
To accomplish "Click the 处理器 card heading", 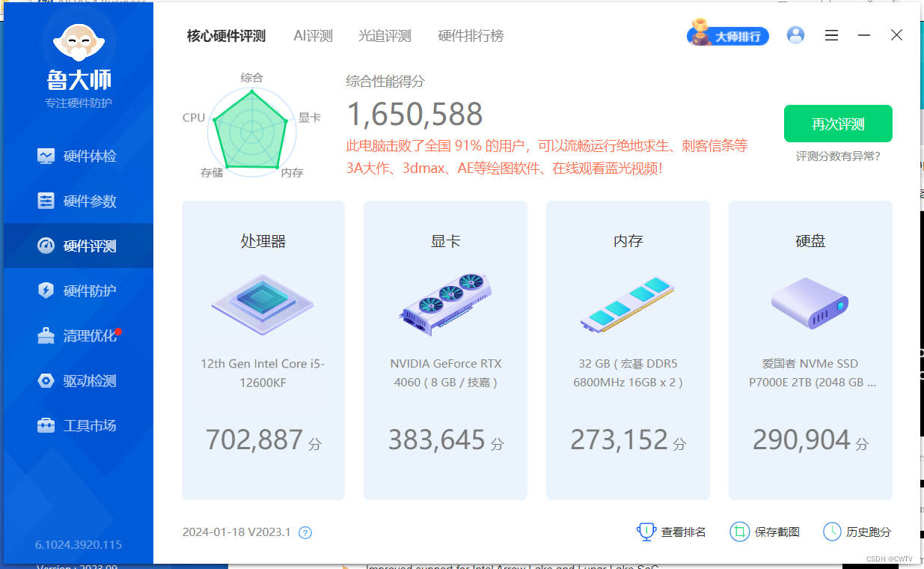I will pyautogui.click(x=263, y=241).
